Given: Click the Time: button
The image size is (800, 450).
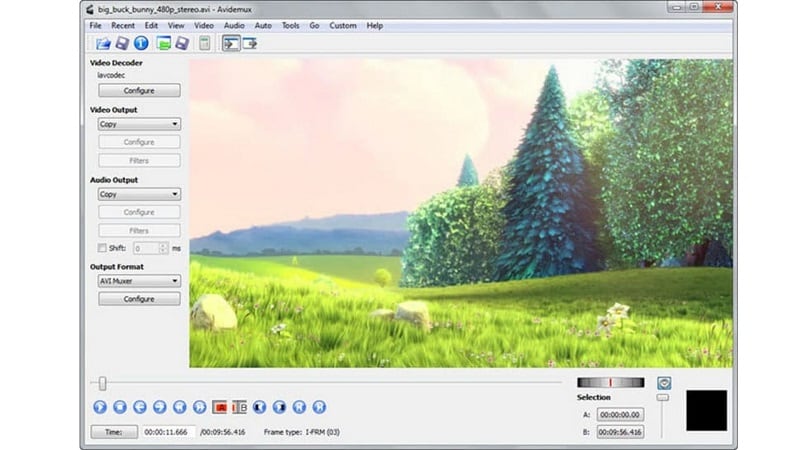Looking at the screenshot, I should 114,432.
